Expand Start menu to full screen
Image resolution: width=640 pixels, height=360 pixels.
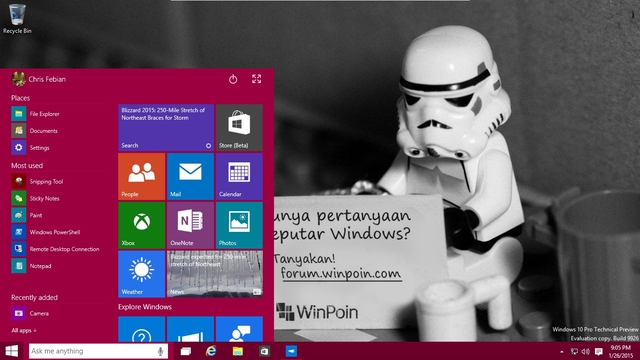256,79
